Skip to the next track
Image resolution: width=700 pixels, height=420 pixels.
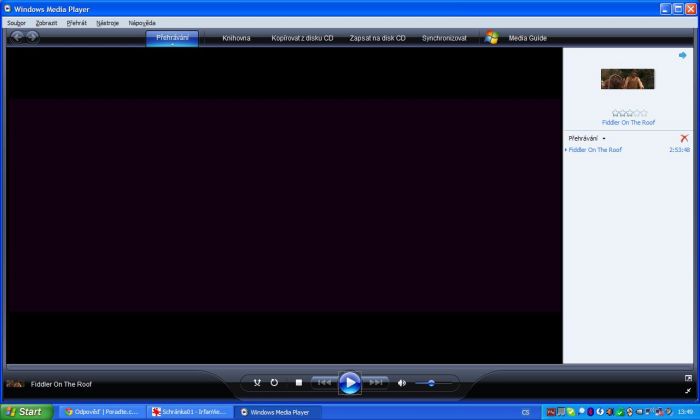[375, 383]
